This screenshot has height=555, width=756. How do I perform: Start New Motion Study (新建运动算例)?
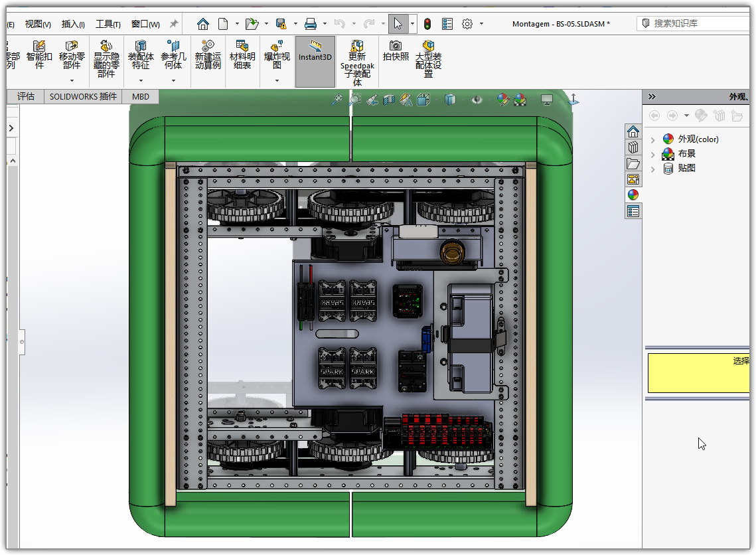[x=208, y=54]
